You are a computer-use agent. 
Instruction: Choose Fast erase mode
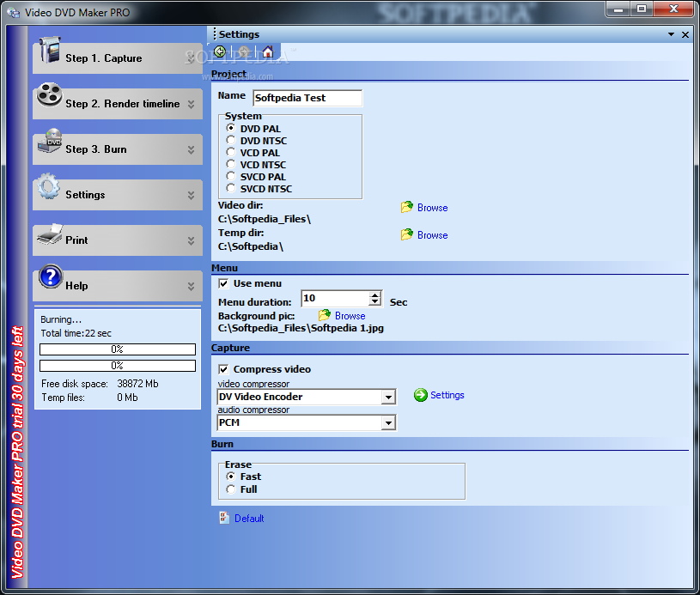tap(230, 477)
